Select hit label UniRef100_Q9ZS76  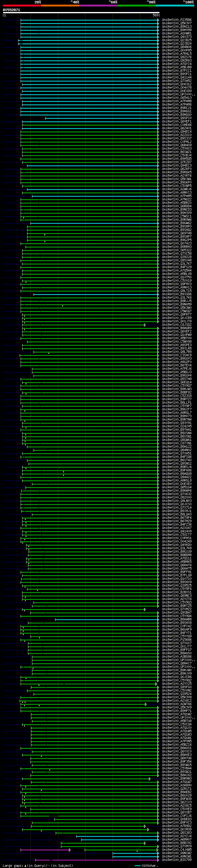[176, 57]
